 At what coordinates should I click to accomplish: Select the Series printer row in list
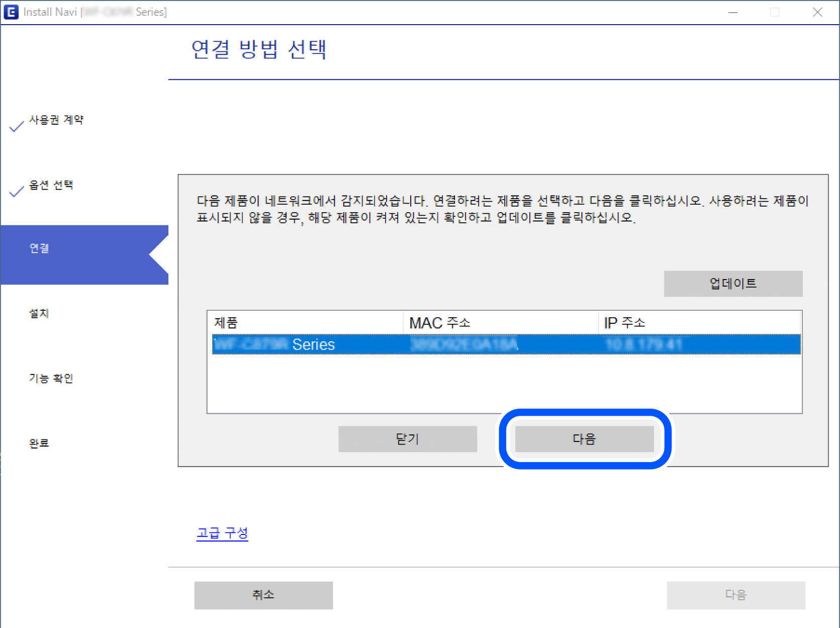(506, 344)
